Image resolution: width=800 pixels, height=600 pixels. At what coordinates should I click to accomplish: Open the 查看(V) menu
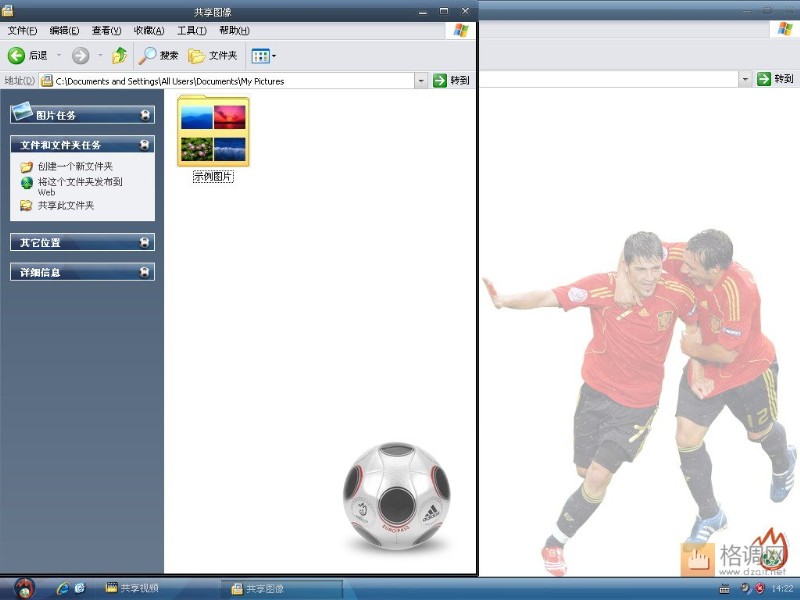point(106,30)
